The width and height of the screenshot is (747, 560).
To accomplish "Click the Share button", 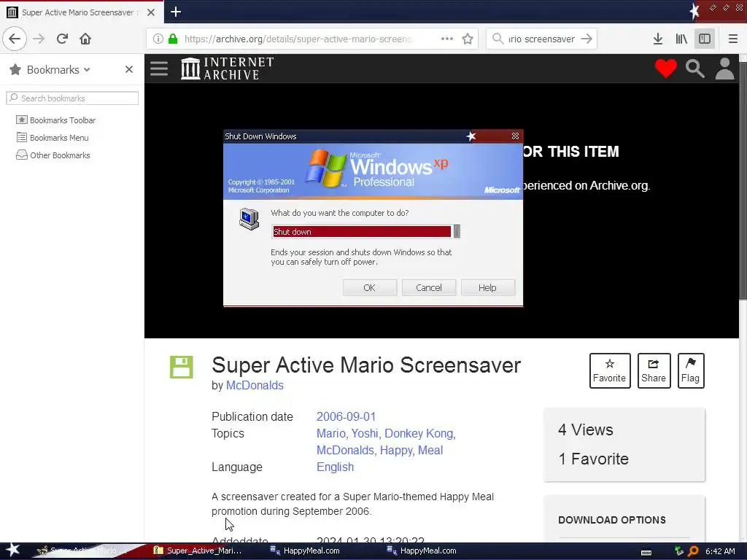I will pos(654,370).
